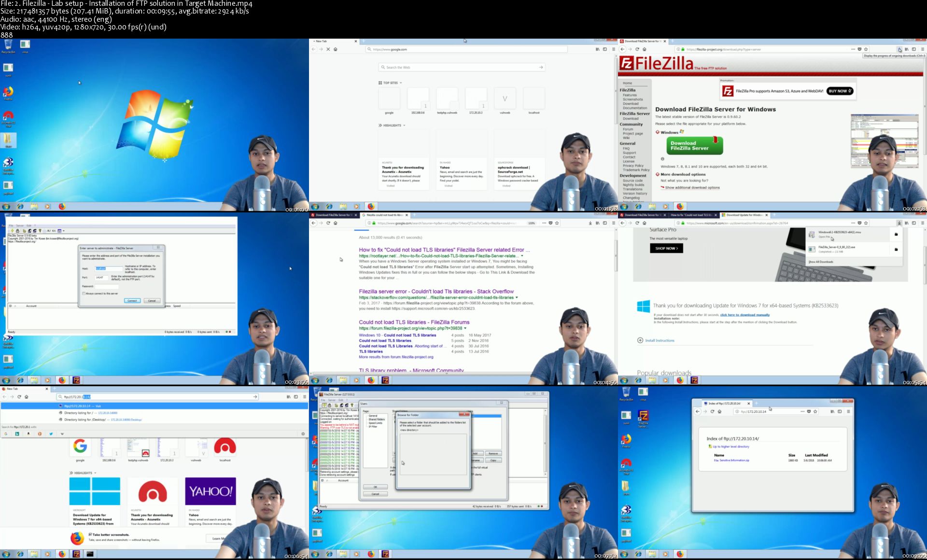
Task: Click Remove in the Users dialog
Action: [493, 454]
